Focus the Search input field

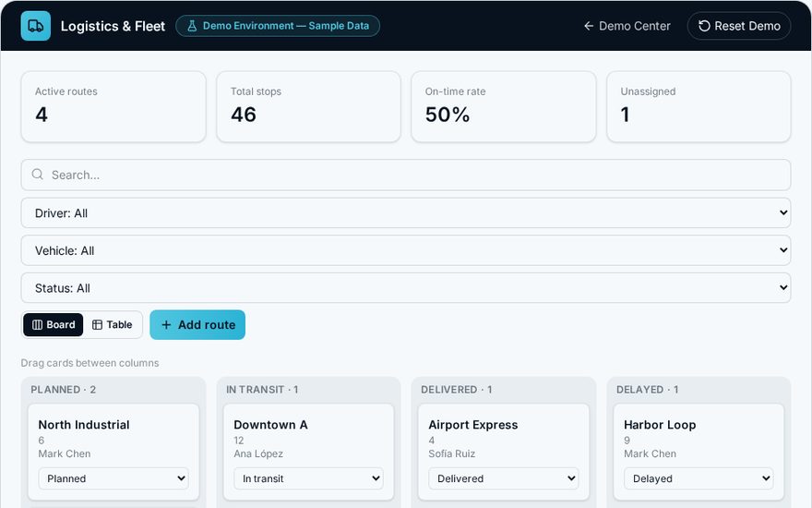pos(405,175)
